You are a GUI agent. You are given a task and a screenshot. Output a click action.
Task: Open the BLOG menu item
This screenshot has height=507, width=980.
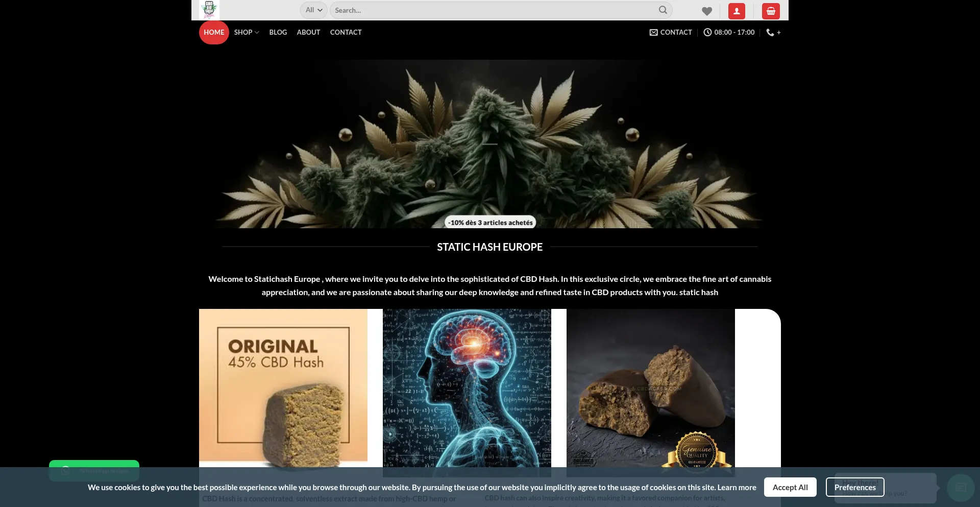[x=278, y=32]
